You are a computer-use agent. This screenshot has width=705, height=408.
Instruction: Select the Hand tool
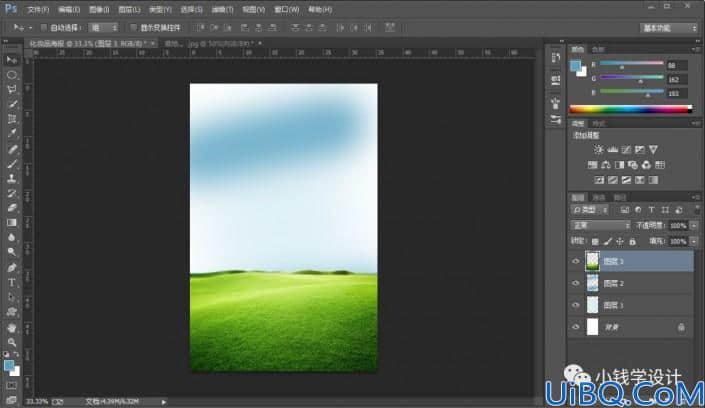[x=12, y=328]
